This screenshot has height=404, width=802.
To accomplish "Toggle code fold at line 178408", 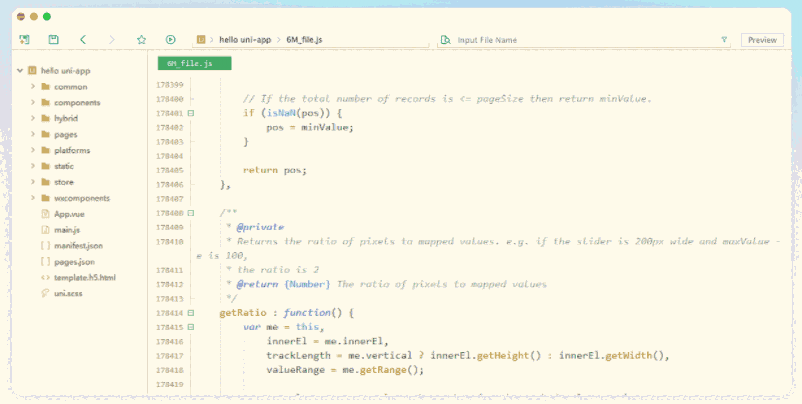I will tap(191, 214).
